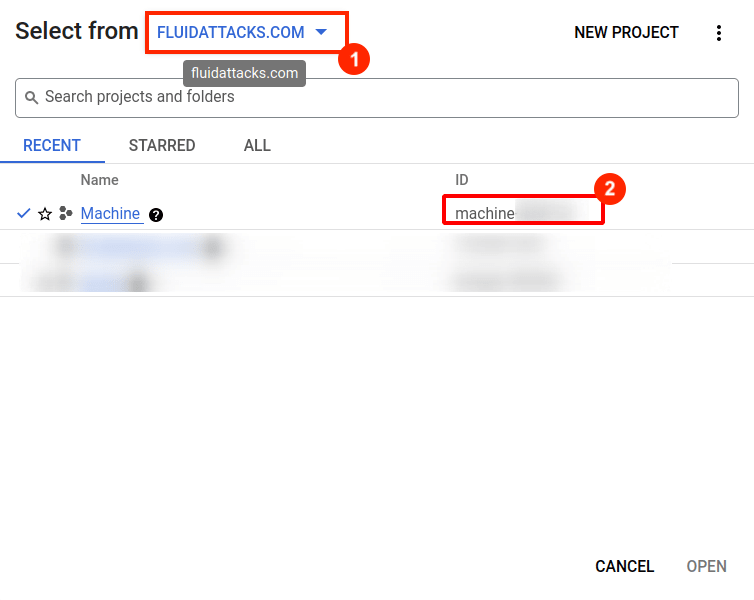The width and height of the screenshot is (754, 600).
Task: Switch to the STARRED tab
Action: (x=162, y=145)
